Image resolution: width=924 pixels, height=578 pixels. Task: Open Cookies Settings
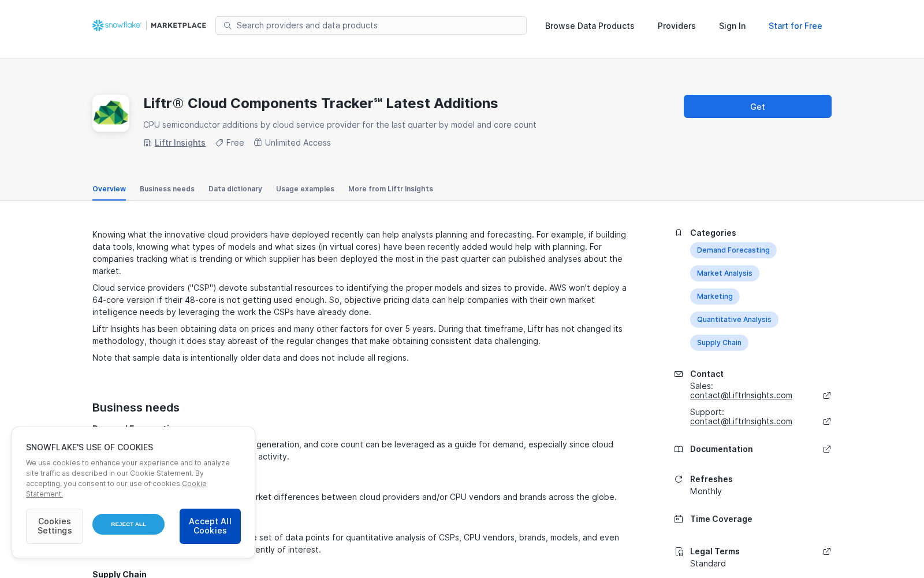54,526
